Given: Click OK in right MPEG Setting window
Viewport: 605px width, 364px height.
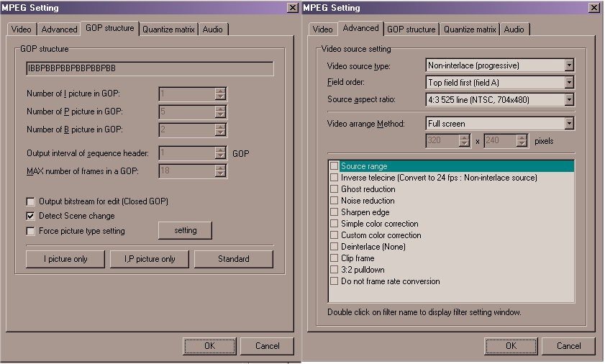Looking at the screenshot, I should 511,346.
